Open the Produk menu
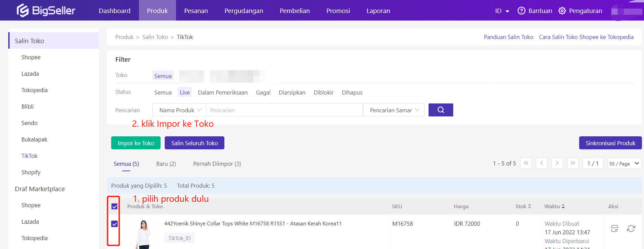The image size is (644, 249). 157,11
